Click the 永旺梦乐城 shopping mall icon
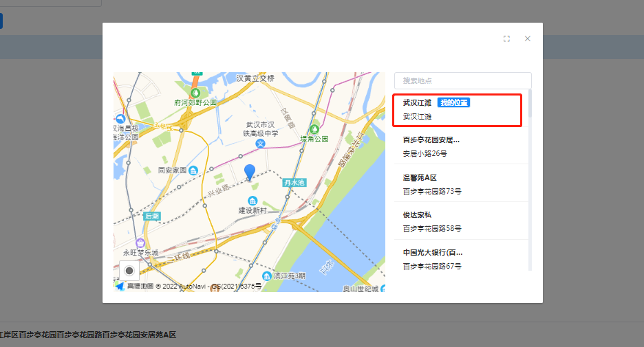 coord(140,243)
